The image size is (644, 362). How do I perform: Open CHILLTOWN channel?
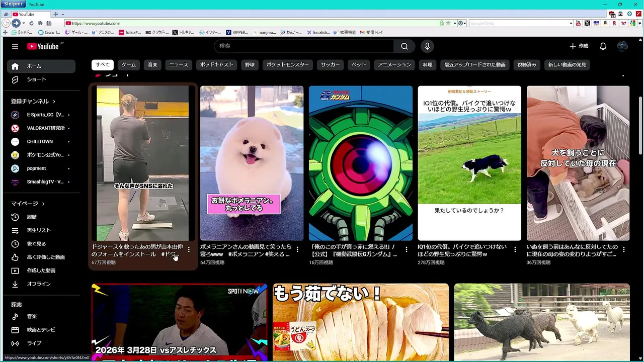(41, 141)
